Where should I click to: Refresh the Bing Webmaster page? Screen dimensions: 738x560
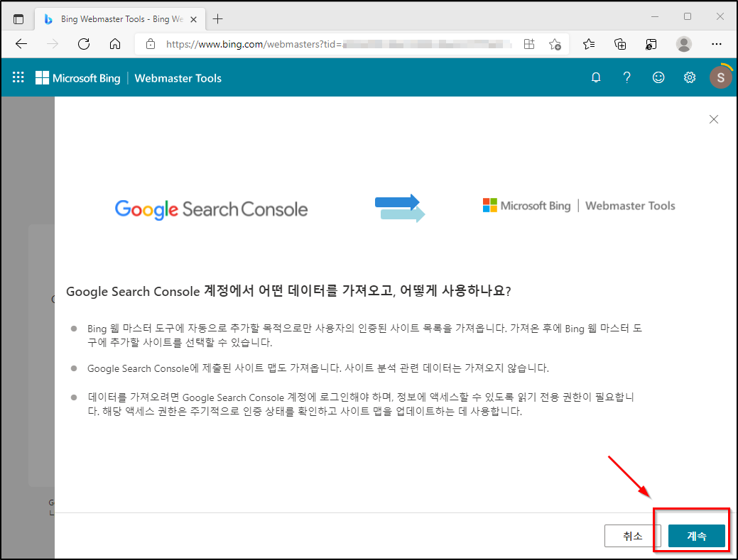[x=84, y=44]
